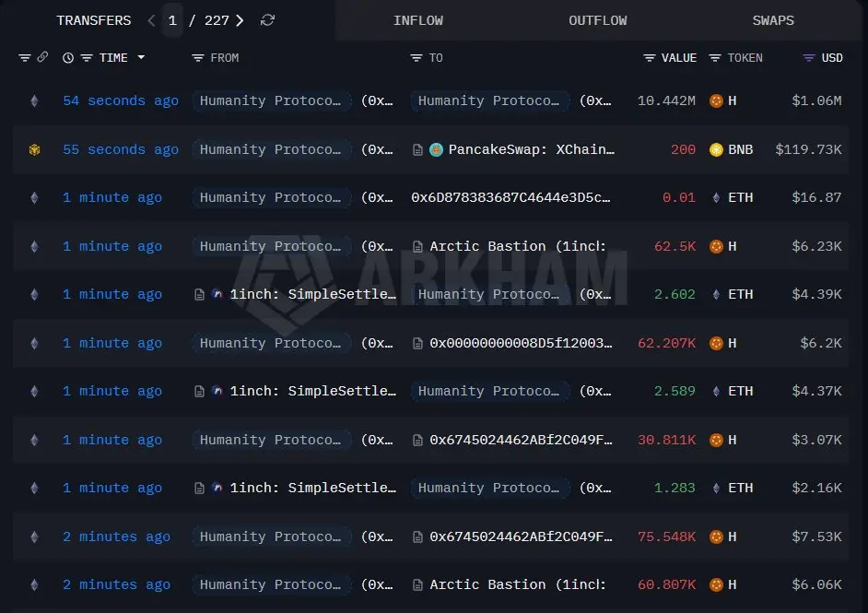Image resolution: width=868 pixels, height=613 pixels.
Task: Expand the TIME sort dropdown arrow
Action: point(141,57)
